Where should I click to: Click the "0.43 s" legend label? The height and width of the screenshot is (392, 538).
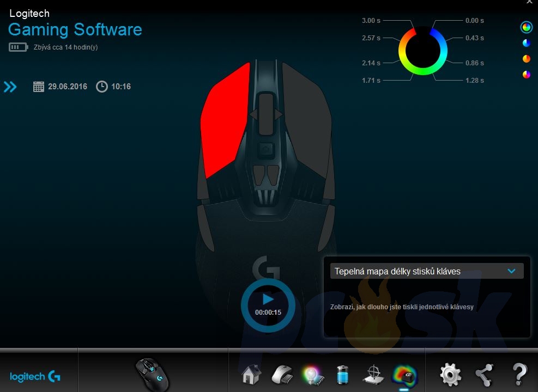(475, 38)
